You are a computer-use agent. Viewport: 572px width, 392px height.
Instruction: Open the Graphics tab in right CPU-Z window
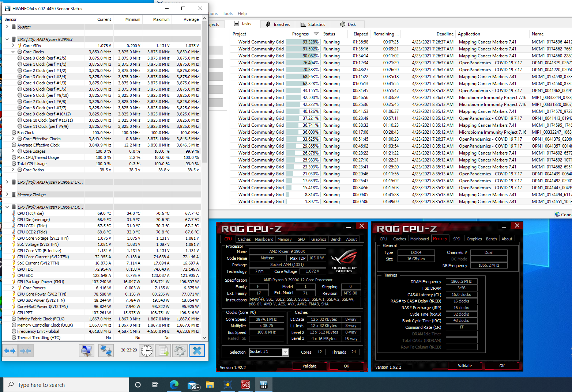(474, 239)
